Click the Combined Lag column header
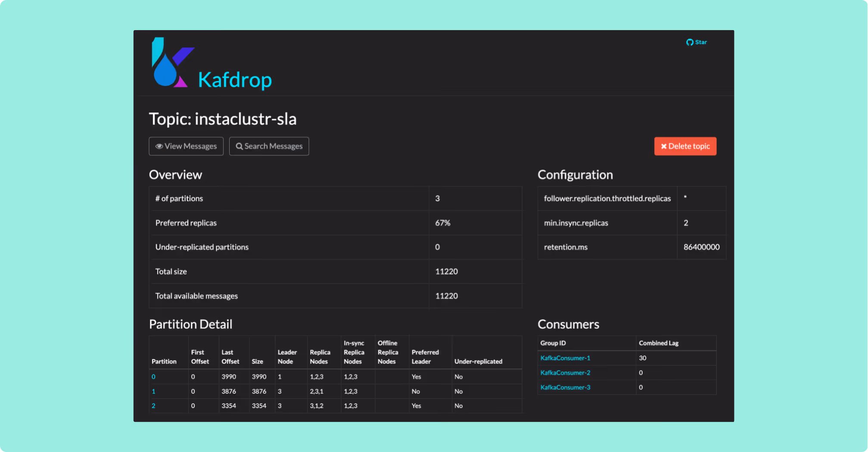Image resolution: width=868 pixels, height=452 pixels. click(659, 343)
